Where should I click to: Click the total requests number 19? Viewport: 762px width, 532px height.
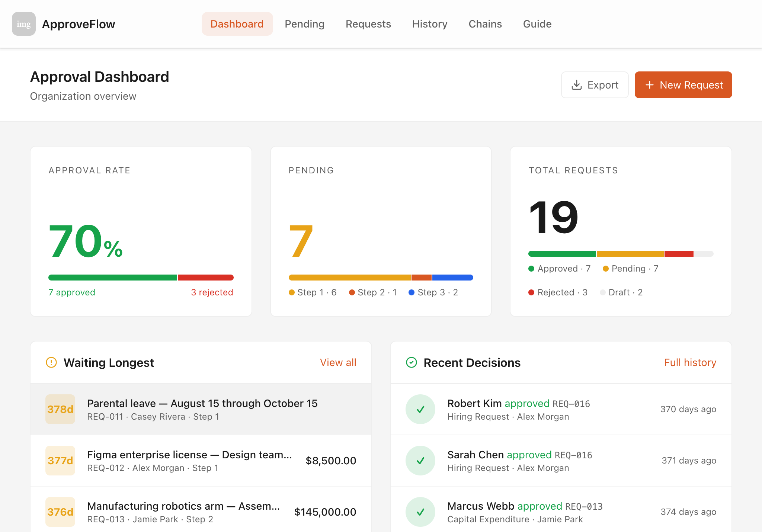tap(553, 217)
